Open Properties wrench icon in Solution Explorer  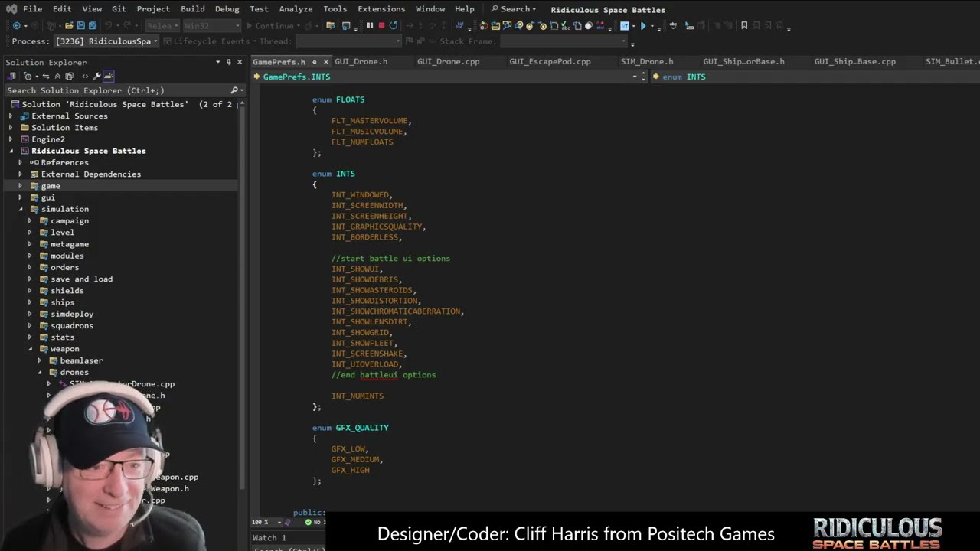tap(96, 77)
